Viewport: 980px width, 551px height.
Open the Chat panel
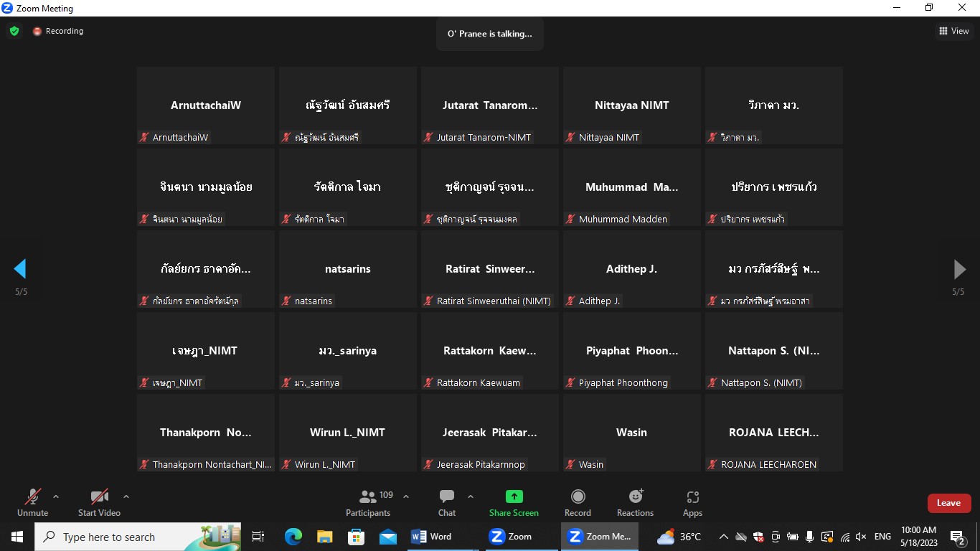pyautogui.click(x=447, y=497)
